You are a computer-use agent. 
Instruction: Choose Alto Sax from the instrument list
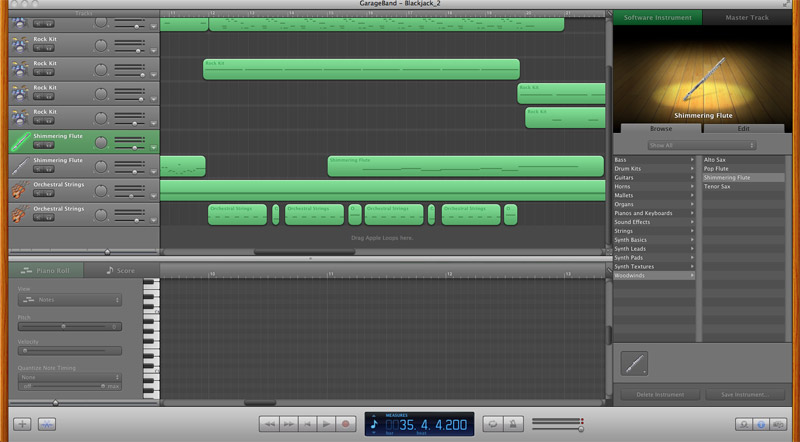743,160
